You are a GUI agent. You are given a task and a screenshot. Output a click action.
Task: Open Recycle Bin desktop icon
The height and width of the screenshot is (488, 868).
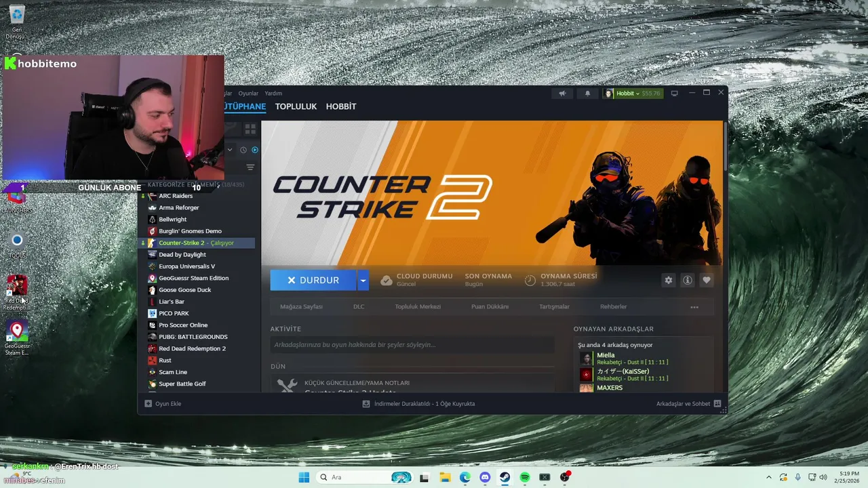(x=17, y=22)
